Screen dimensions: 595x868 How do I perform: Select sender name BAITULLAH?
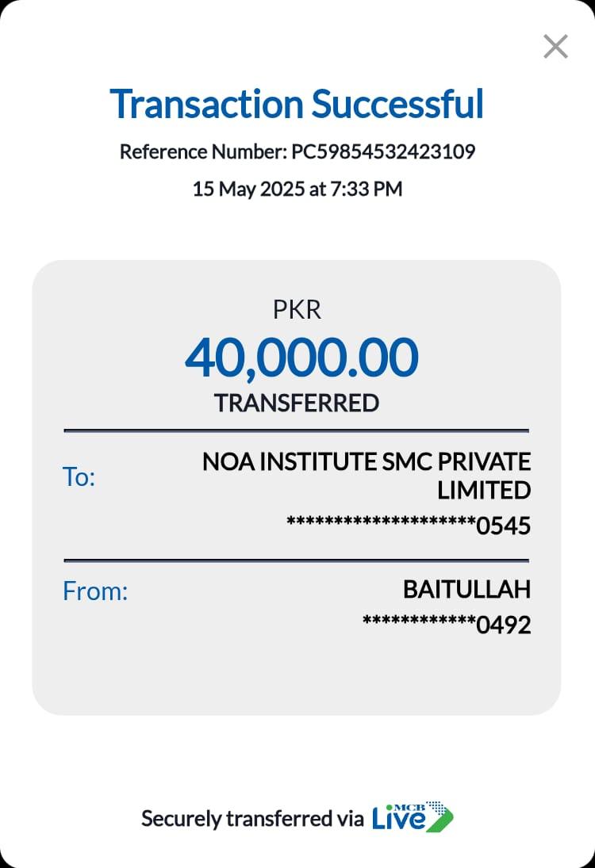[x=466, y=590]
